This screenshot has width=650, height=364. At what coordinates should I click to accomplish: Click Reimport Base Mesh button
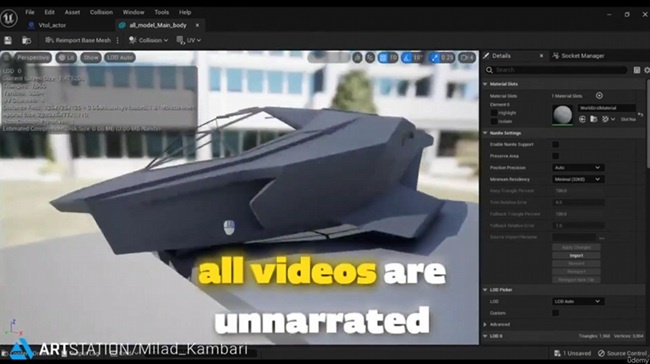pyautogui.click(x=78, y=40)
